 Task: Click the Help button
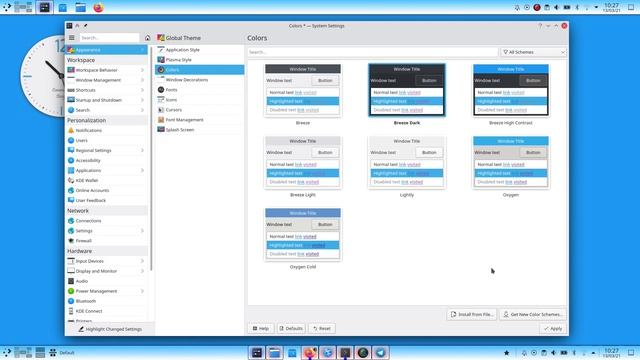tap(260, 329)
